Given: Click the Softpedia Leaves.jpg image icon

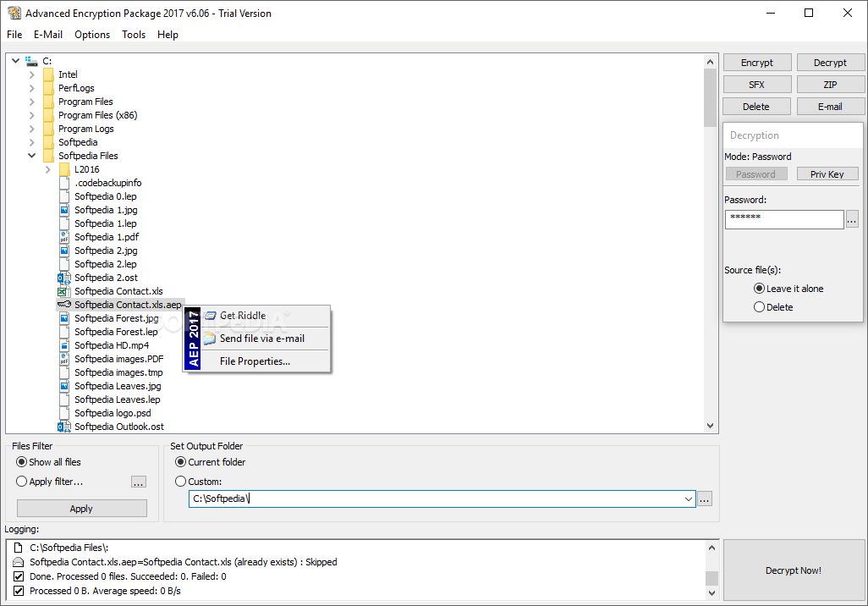Looking at the screenshot, I should [64, 386].
